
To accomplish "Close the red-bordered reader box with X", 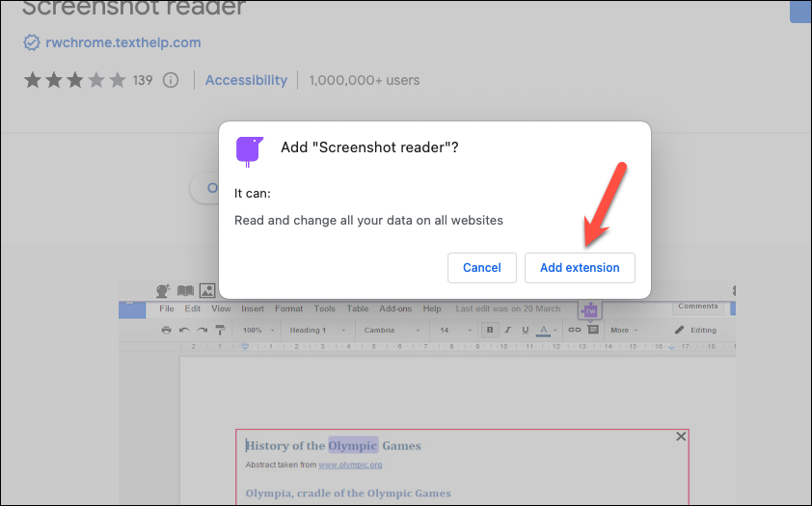I will [681, 437].
